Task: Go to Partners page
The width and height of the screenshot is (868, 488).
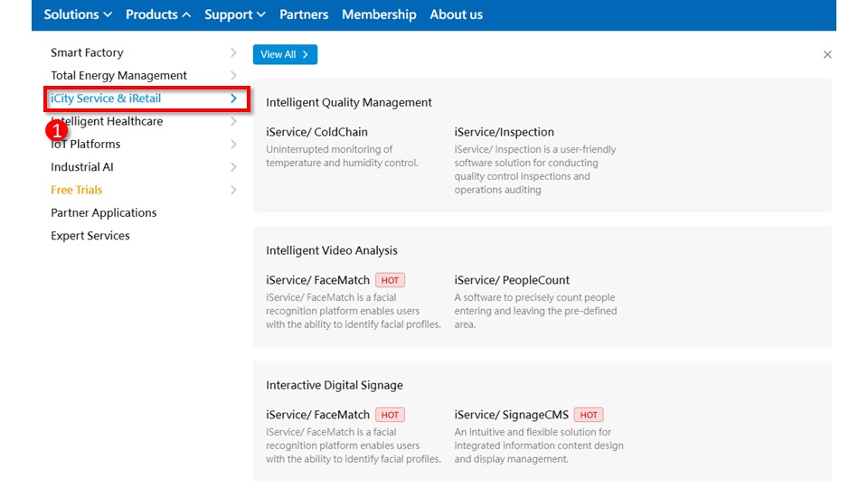Action: coord(304,14)
